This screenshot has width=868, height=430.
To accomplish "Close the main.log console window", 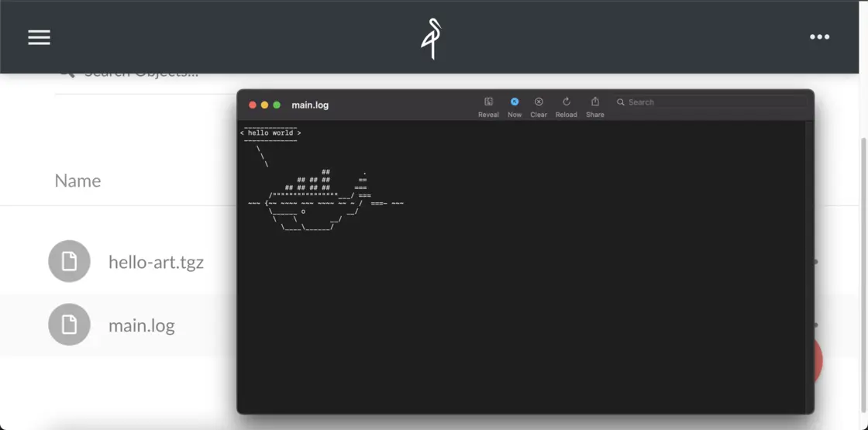I will tap(252, 105).
